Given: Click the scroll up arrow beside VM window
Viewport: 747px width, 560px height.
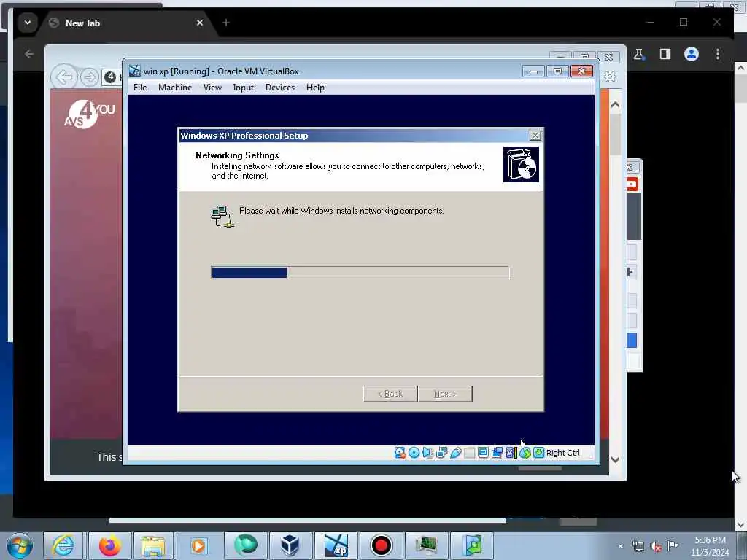Looking at the screenshot, I should (x=615, y=105).
